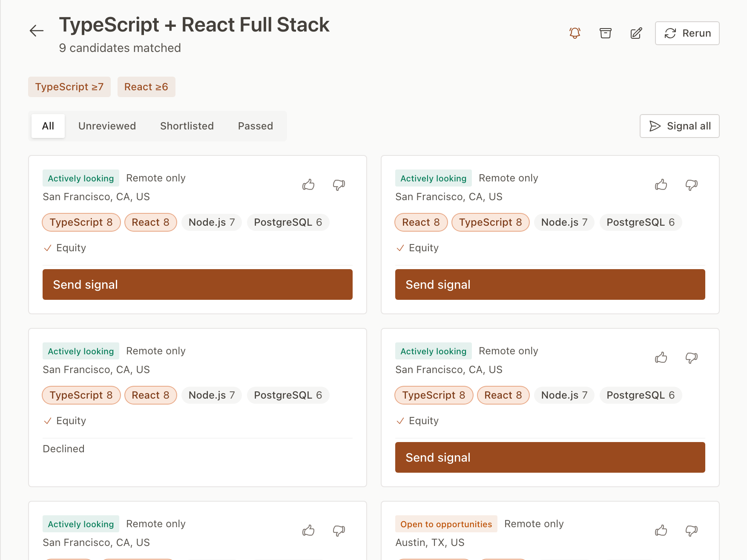Click PostgreSQL 6 tag in top-right card

click(641, 222)
